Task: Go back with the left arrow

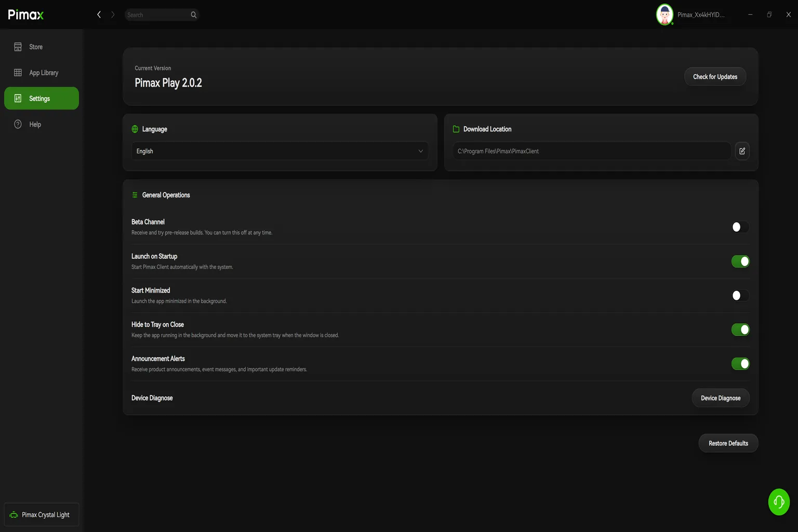Action: (x=99, y=15)
